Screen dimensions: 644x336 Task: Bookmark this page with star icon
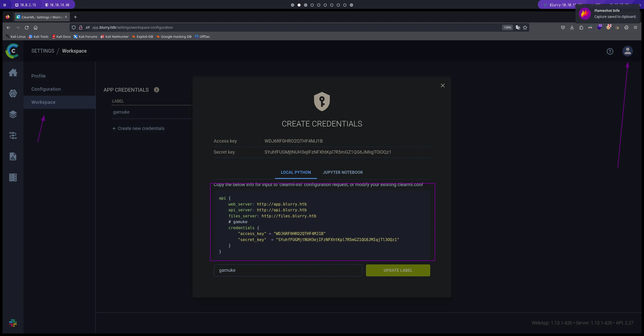click(x=525, y=27)
